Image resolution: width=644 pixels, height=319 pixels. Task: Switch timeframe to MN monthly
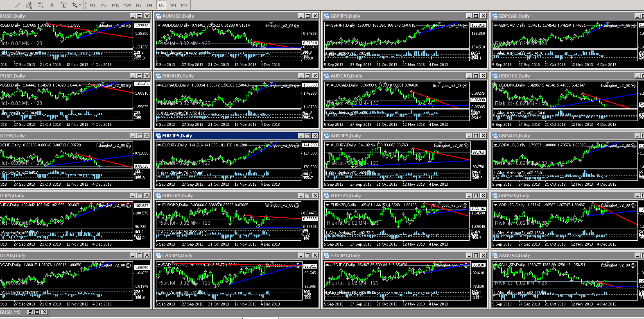click(184, 5)
